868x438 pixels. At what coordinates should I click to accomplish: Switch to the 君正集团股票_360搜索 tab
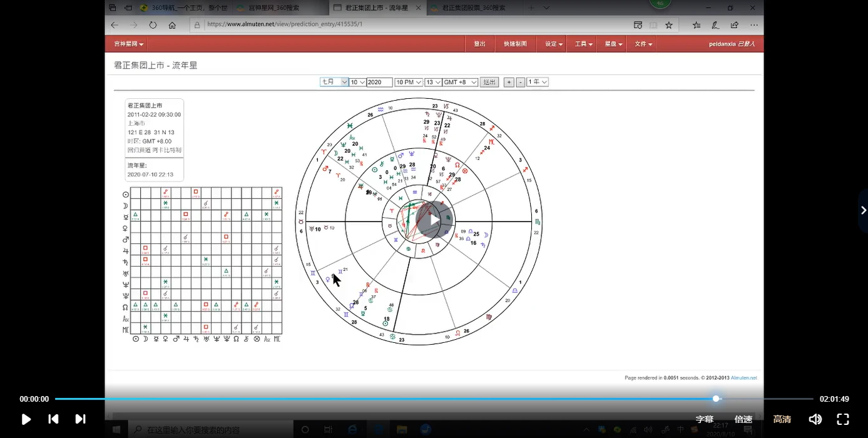tap(474, 8)
